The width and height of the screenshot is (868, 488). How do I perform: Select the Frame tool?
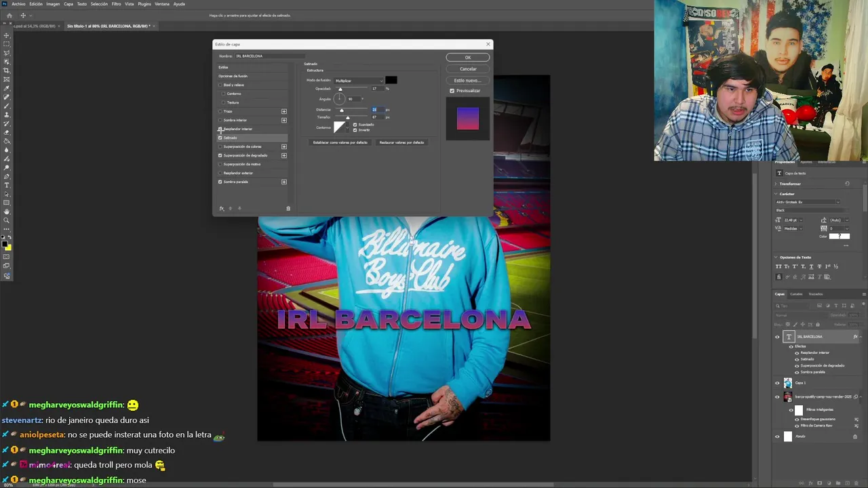pyautogui.click(x=7, y=79)
